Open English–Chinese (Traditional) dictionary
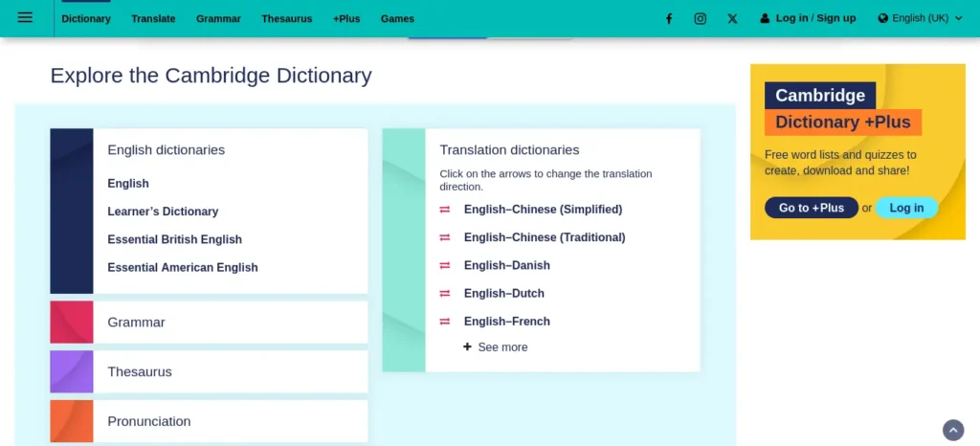980x446 pixels. coord(545,238)
